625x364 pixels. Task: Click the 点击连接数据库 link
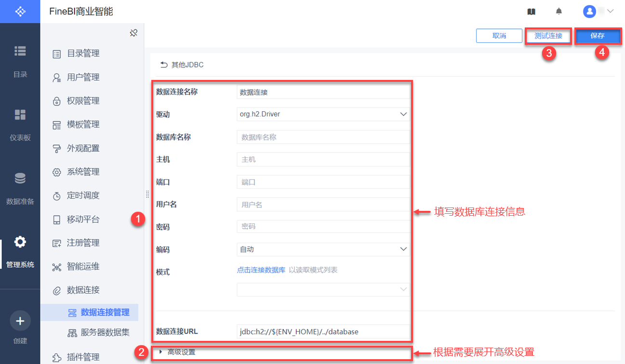tap(261, 270)
